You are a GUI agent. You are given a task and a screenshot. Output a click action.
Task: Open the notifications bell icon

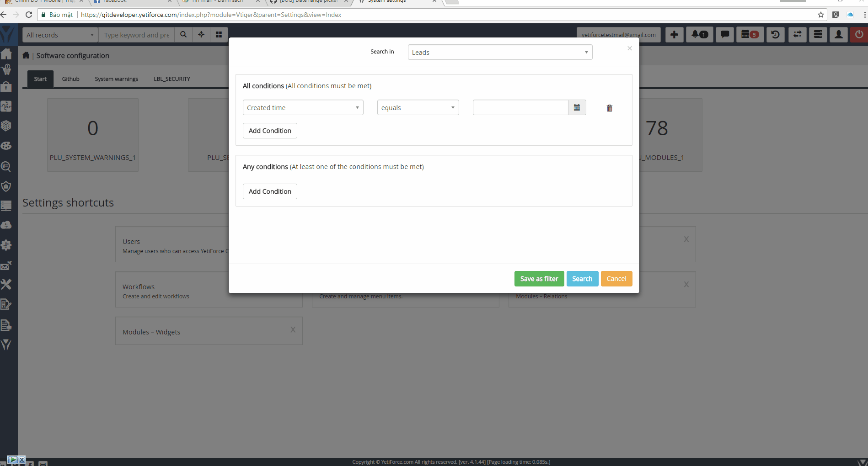700,35
